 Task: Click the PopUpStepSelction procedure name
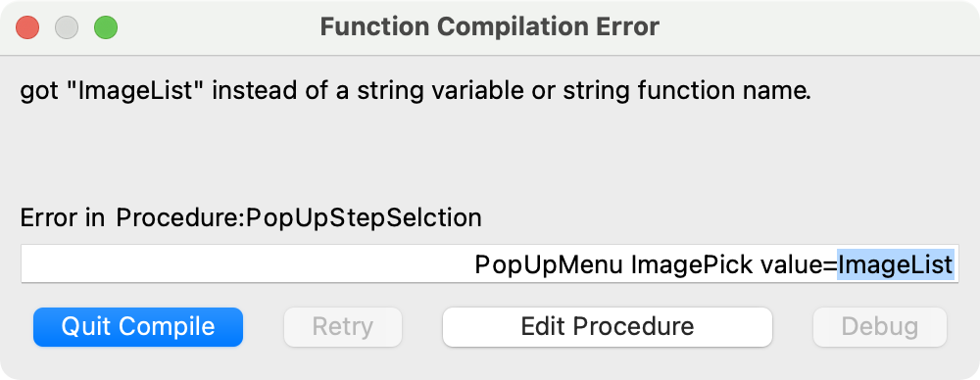tap(364, 218)
